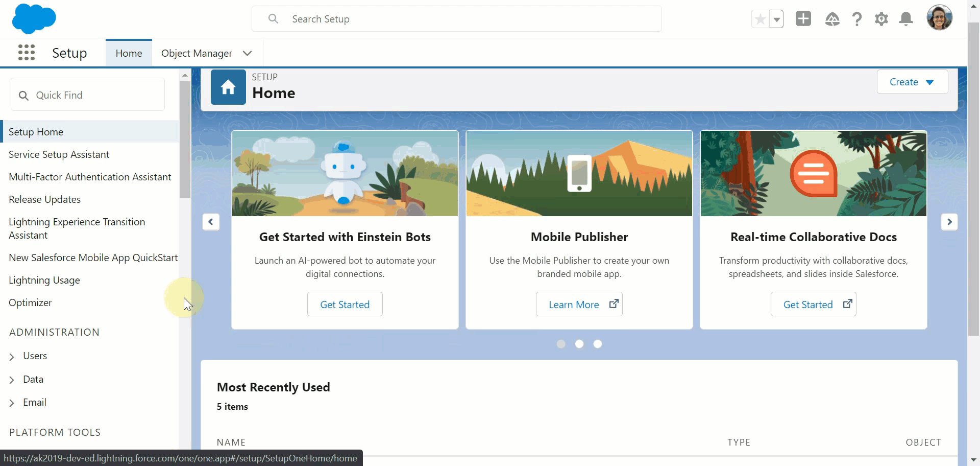Click the OBJECT column header
Viewport: 980px width, 466px height.
pyautogui.click(x=923, y=442)
